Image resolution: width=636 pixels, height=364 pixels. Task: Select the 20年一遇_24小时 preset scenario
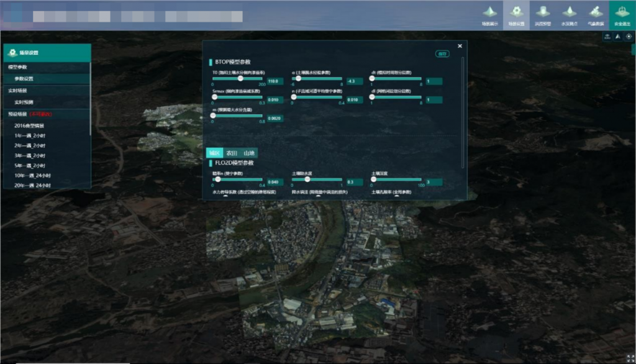pos(32,185)
